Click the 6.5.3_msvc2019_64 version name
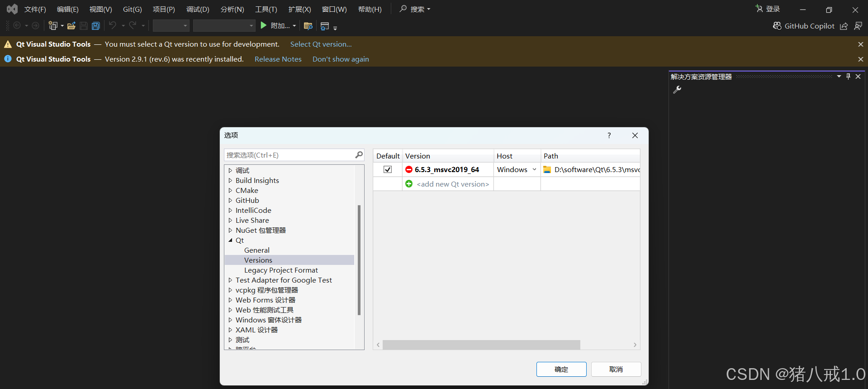The width and height of the screenshot is (868, 389). point(447,169)
